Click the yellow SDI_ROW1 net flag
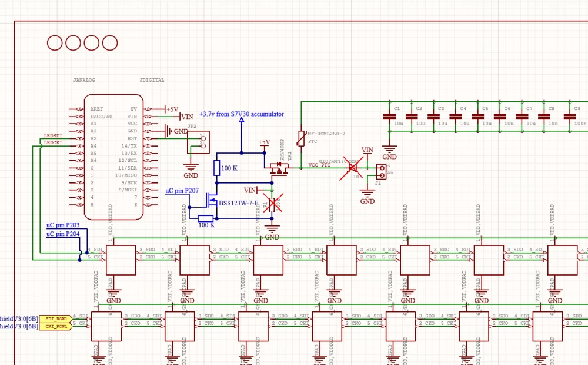 56,317
